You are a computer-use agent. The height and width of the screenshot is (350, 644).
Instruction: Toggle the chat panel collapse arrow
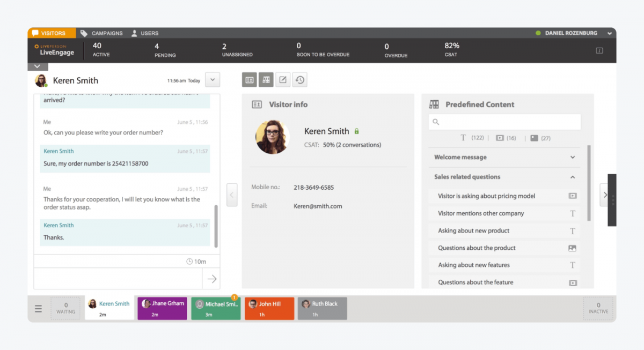(232, 195)
